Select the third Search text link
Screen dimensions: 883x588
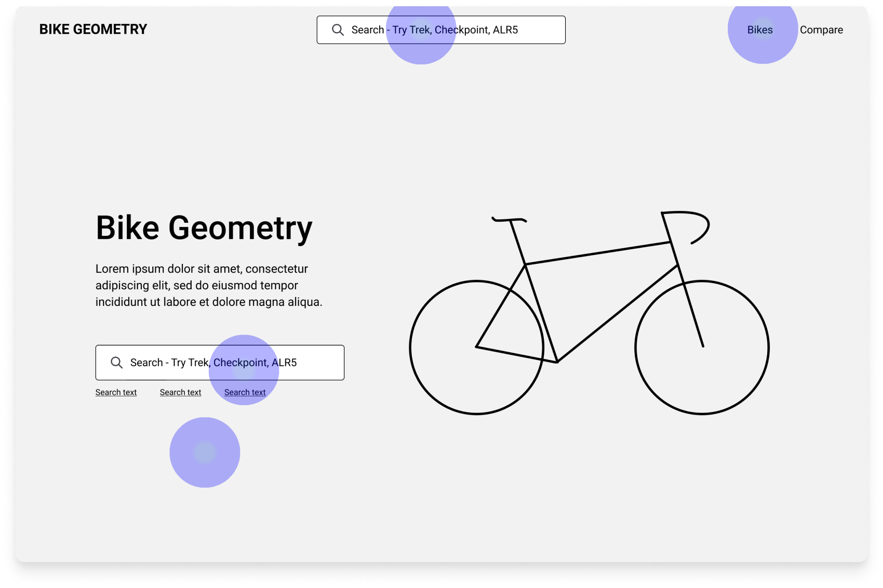[x=245, y=393]
